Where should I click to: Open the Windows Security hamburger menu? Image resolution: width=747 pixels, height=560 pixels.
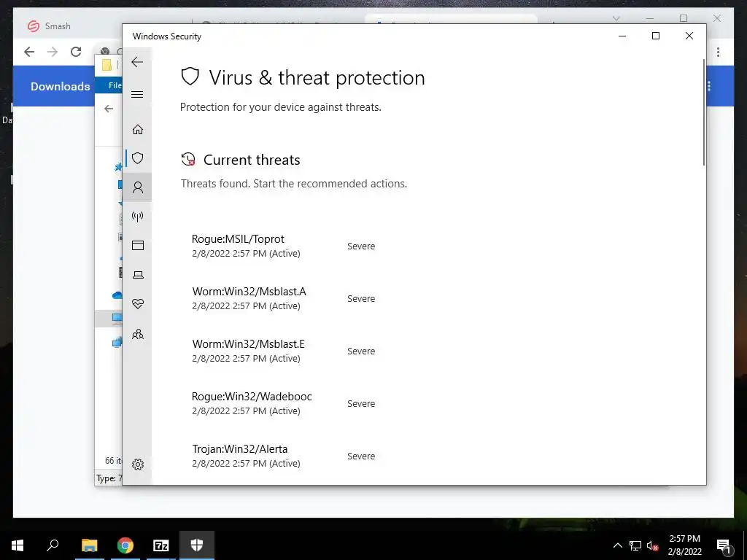point(137,94)
